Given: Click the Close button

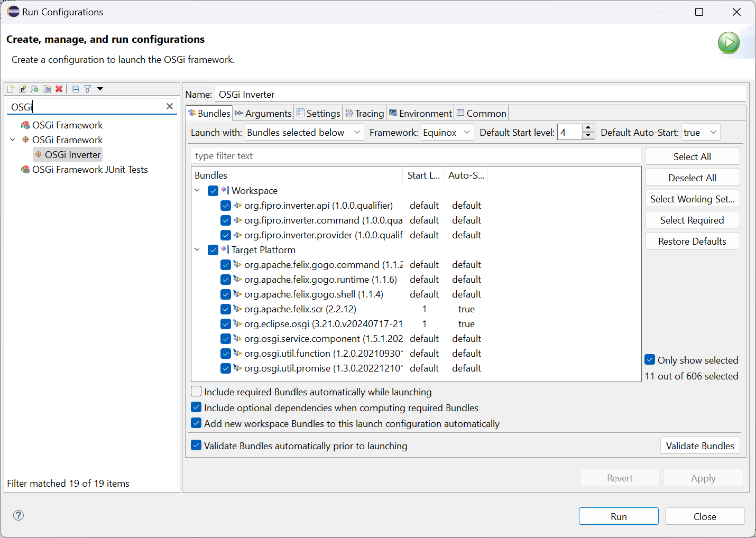Looking at the screenshot, I should tap(705, 516).
